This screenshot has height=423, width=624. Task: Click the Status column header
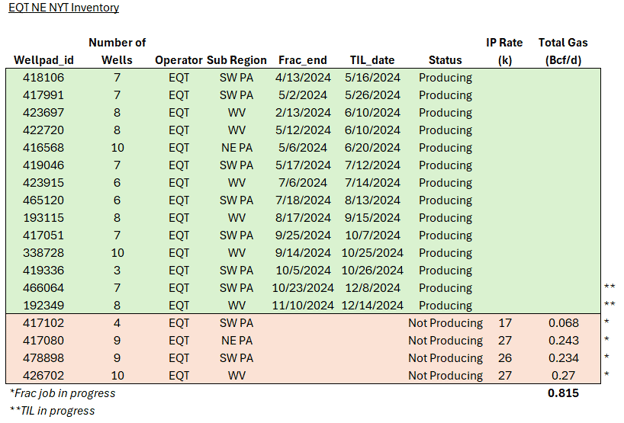[445, 60]
